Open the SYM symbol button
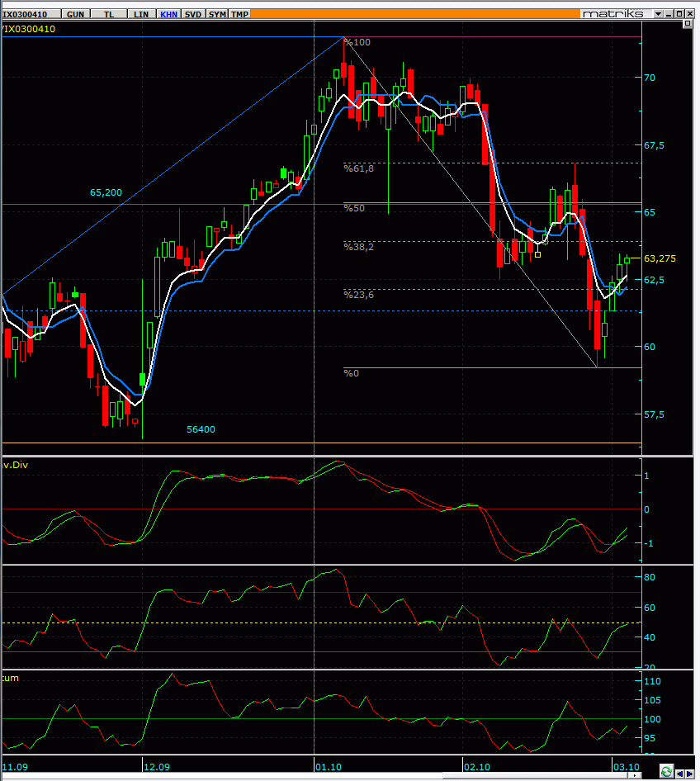 tap(217, 14)
